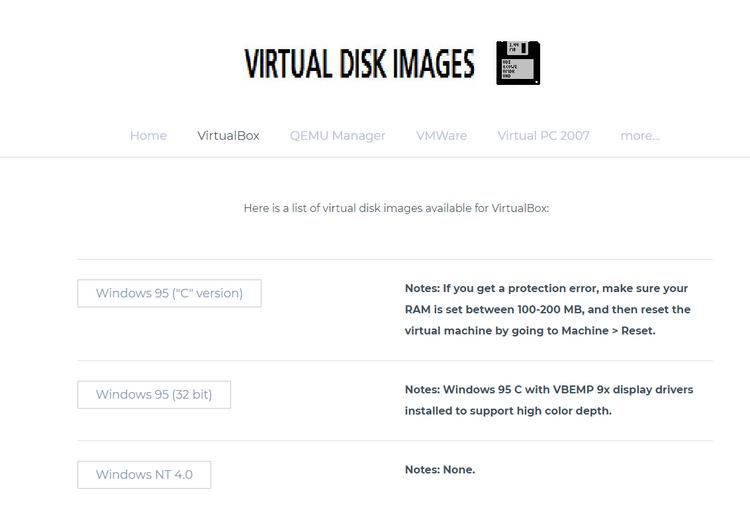Click the text listing VirtualBox disk images
Image resolution: width=750 pixels, height=516 pixels.
(396, 209)
